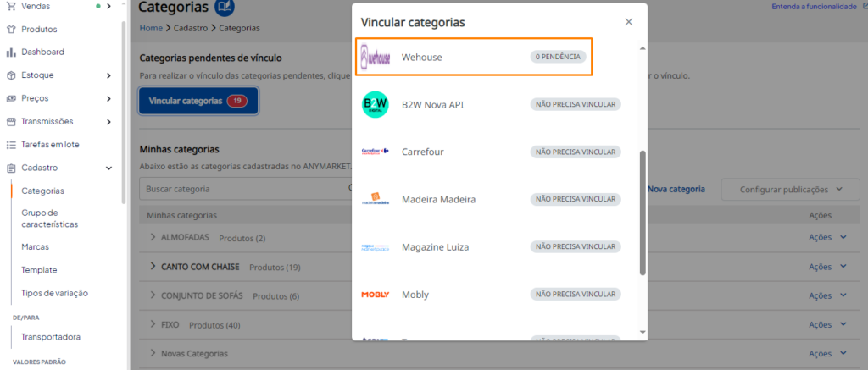Click the Carrefour logo
Viewport: 868px width, 370px height.
(375, 151)
